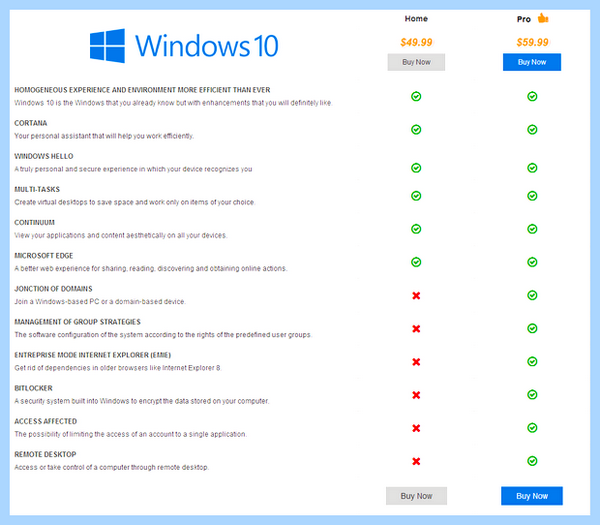This screenshot has width=600, height=525.
Task: Click the 'A better web experience' description
Action: pyautogui.click(x=151, y=268)
